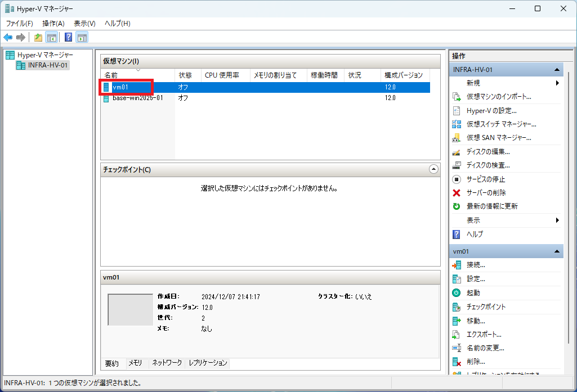This screenshot has height=392, width=577.
Task: Click the 名前の変更 rename icon
Action: pos(457,348)
